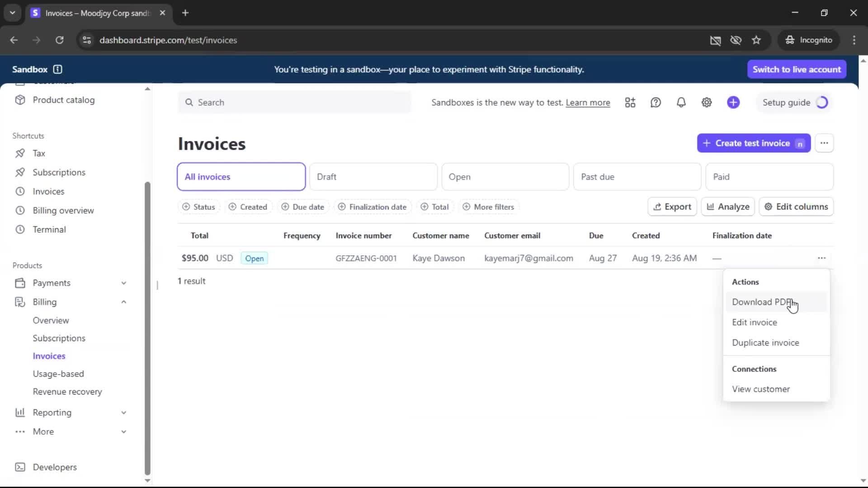Viewport: 868px width, 488px height.
Task: Bookmark this page with the star icon
Action: 756,40
